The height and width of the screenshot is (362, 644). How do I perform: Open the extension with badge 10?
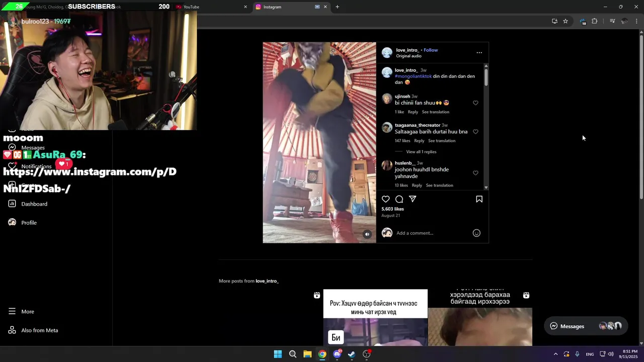(x=583, y=22)
